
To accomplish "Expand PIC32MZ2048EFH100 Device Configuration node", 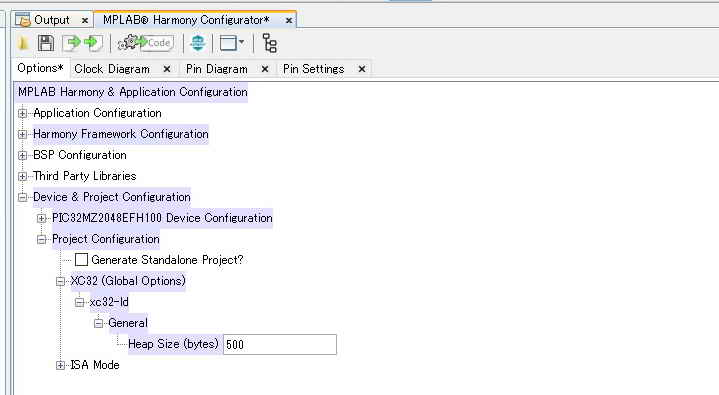I will coord(41,218).
